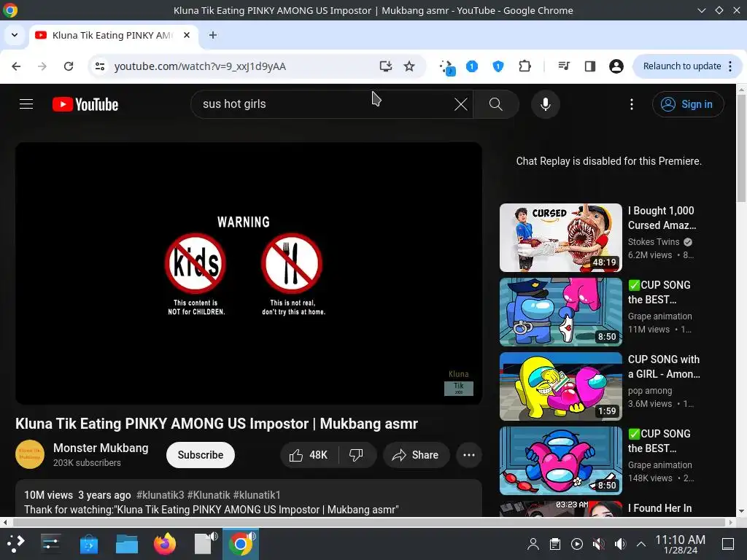Open the Stokes Twins Cursed Amazon thumbnail
Screen dimensions: 747x560
[561, 238]
